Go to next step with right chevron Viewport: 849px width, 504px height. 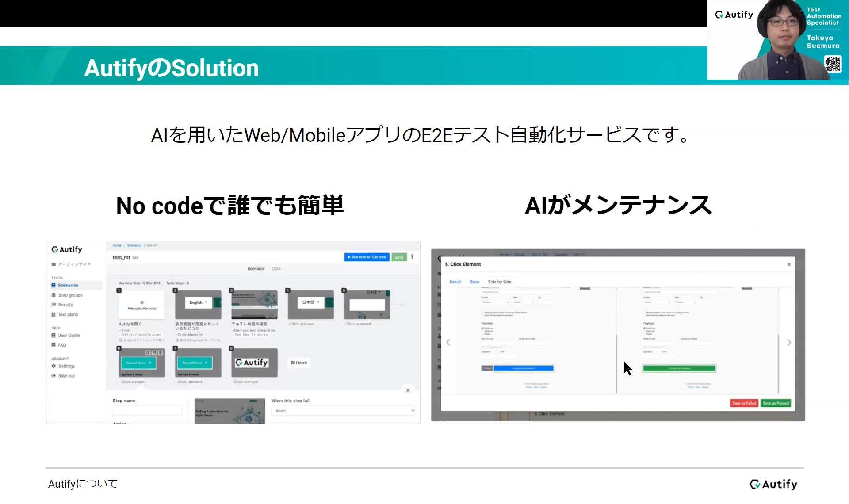[789, 342]
